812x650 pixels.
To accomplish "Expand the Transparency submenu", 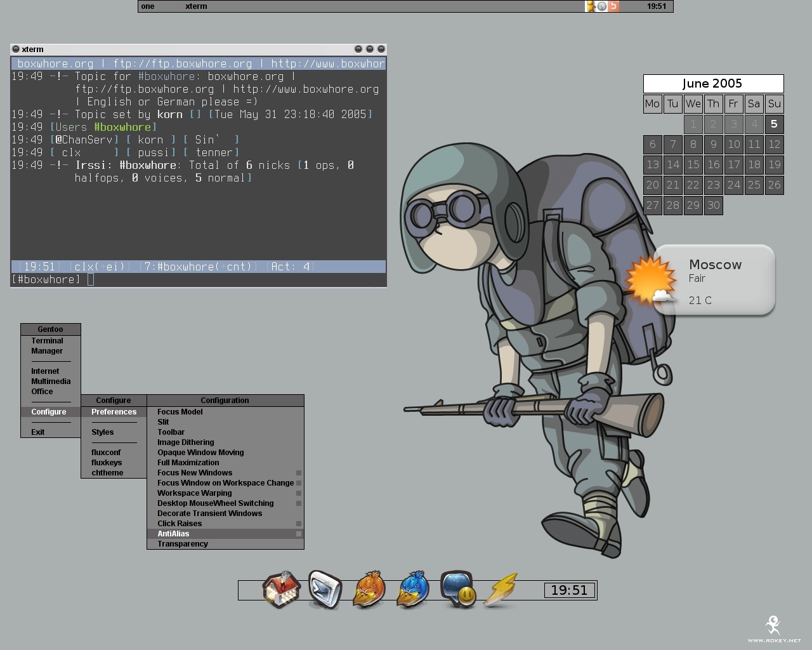I will 225,544.
